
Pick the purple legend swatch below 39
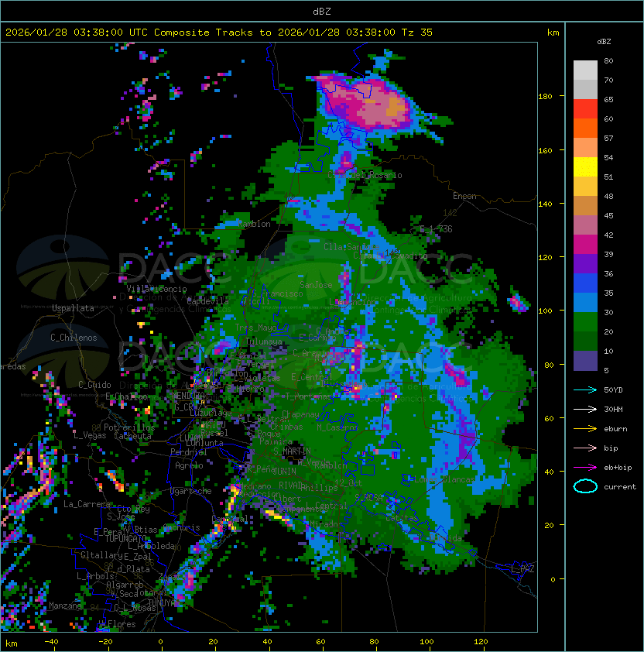585,263
